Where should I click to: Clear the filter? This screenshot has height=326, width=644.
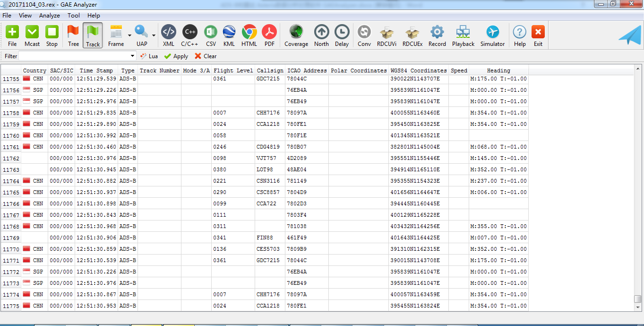(206, 56)
